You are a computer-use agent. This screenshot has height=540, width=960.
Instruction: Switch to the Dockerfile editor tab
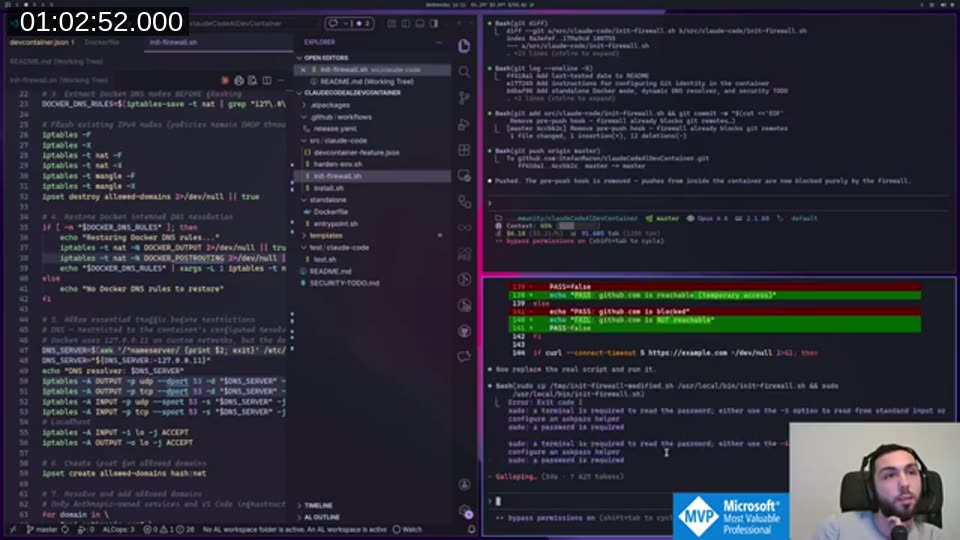[x=102, y=42]
